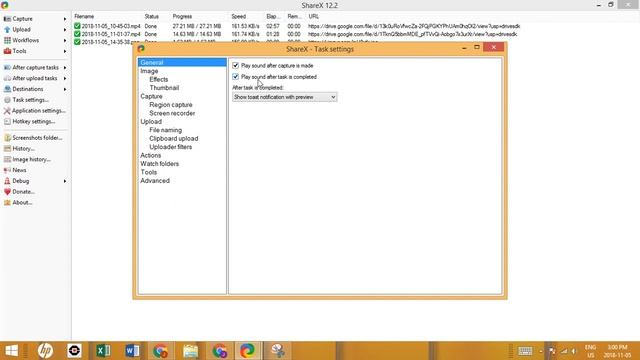Select Actions in settings tree
Image resolution: width=640 pixels, height=360 pixels.
pyautogui.click(x=151, y=155)
